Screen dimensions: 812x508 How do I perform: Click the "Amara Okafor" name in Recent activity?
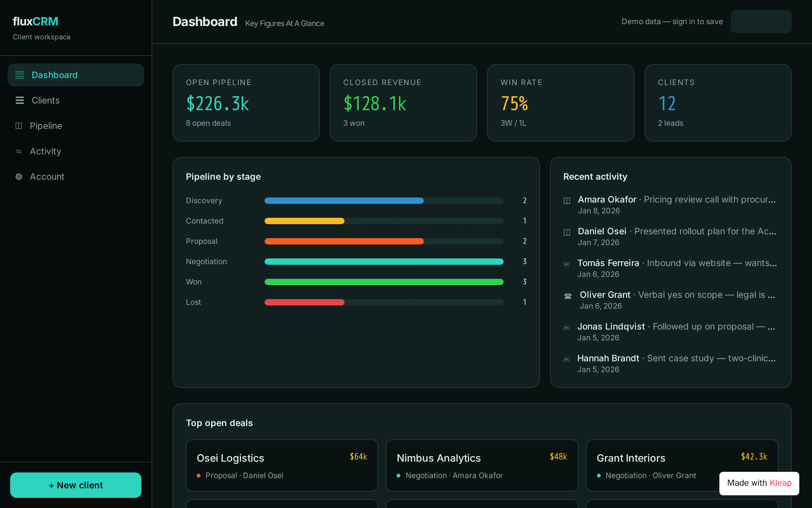[607, 200]
